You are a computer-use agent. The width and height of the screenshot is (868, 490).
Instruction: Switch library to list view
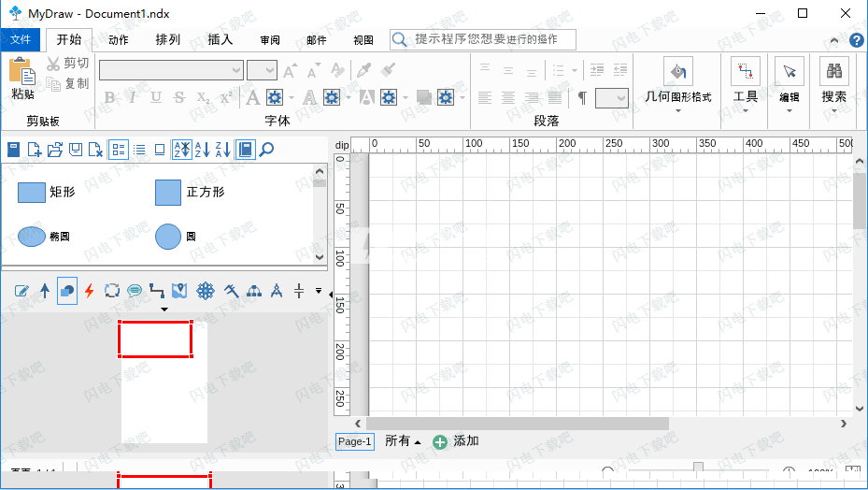(x=139, y=150)
